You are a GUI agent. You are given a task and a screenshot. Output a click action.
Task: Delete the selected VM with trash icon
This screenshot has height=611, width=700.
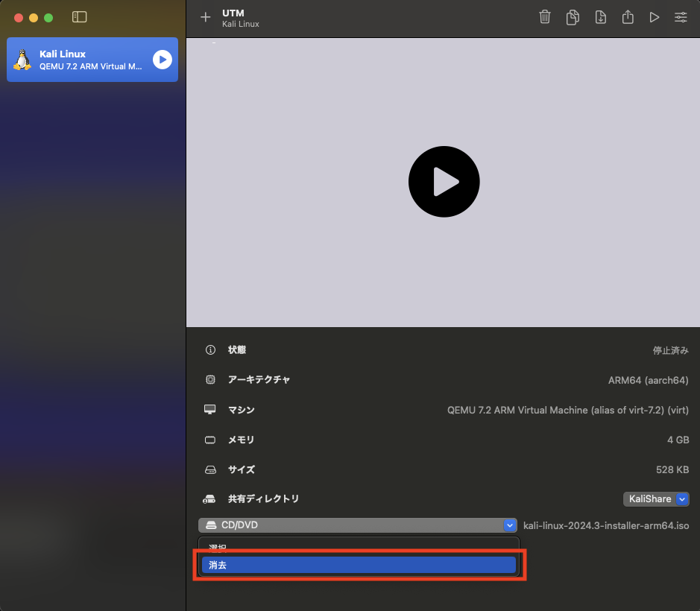[x=545, y=17]
